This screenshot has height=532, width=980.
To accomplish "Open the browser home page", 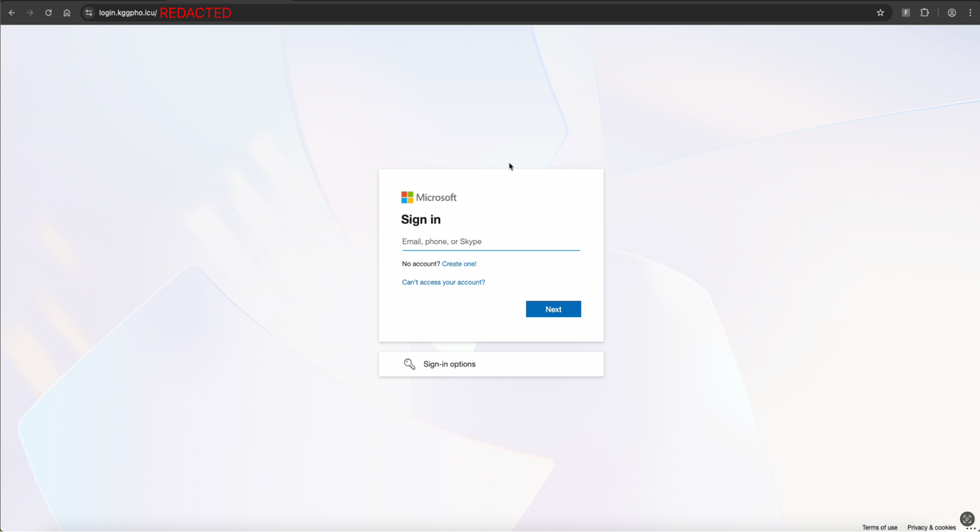I will coord(67,12).
